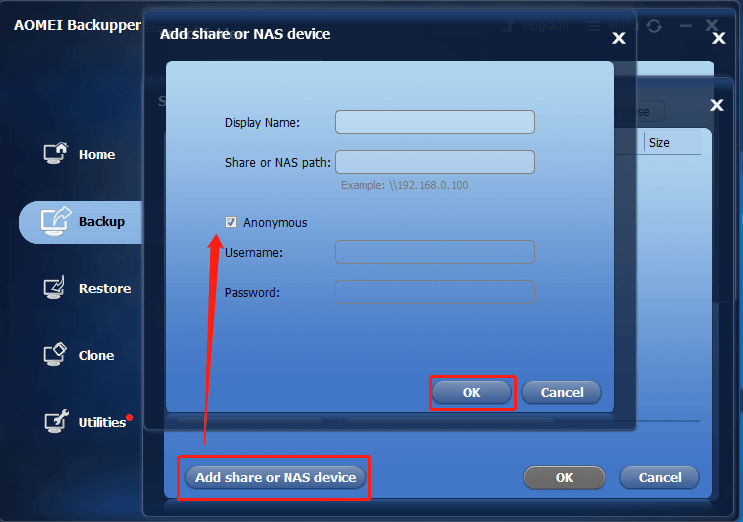The height and width of the screenshot is (522, 743).
Task: Focus the Share or NAS path field
Action: pos(435,162)
